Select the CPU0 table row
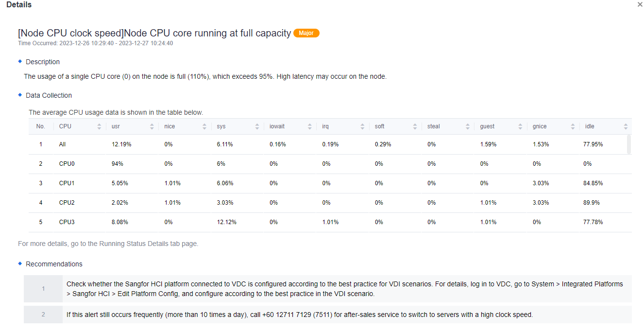The image size is (644, 333). pos(67,164)
